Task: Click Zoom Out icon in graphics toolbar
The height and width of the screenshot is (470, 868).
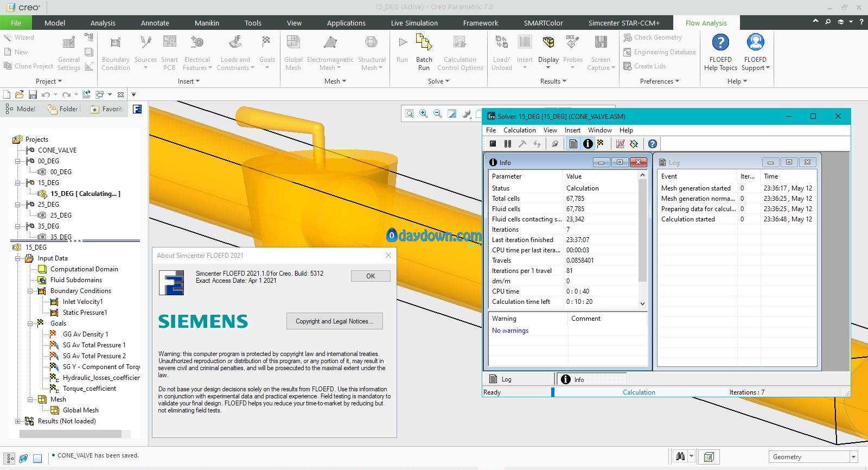Action: coord(437,113)
